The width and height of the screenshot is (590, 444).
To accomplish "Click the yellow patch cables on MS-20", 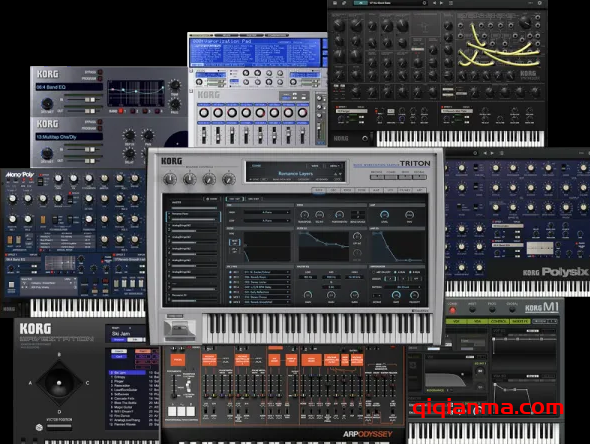I will (499, 47).
